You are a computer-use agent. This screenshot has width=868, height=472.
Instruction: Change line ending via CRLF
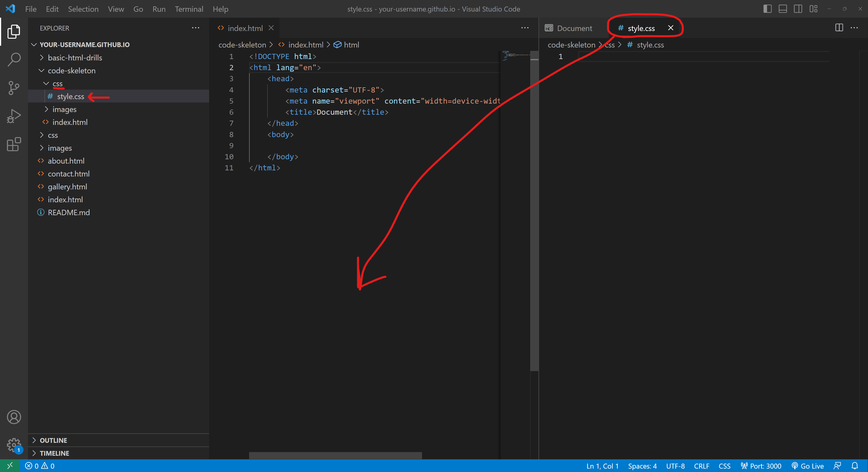701,466
